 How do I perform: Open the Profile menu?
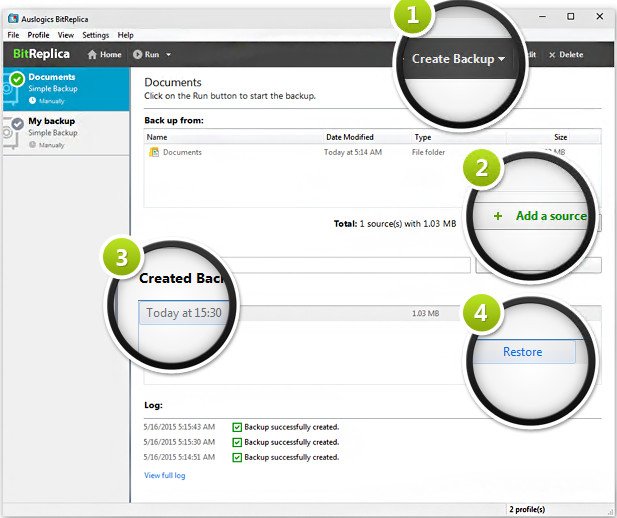(38, 35)
